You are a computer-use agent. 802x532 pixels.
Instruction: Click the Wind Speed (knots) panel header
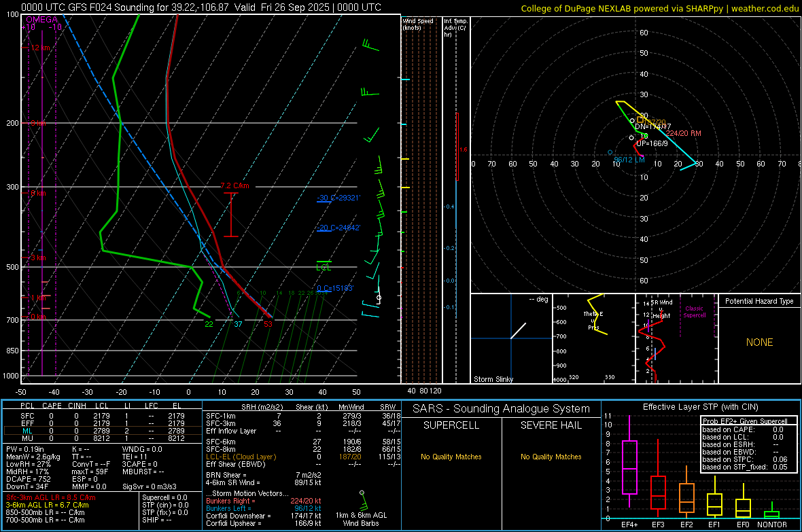pos(418,24)
